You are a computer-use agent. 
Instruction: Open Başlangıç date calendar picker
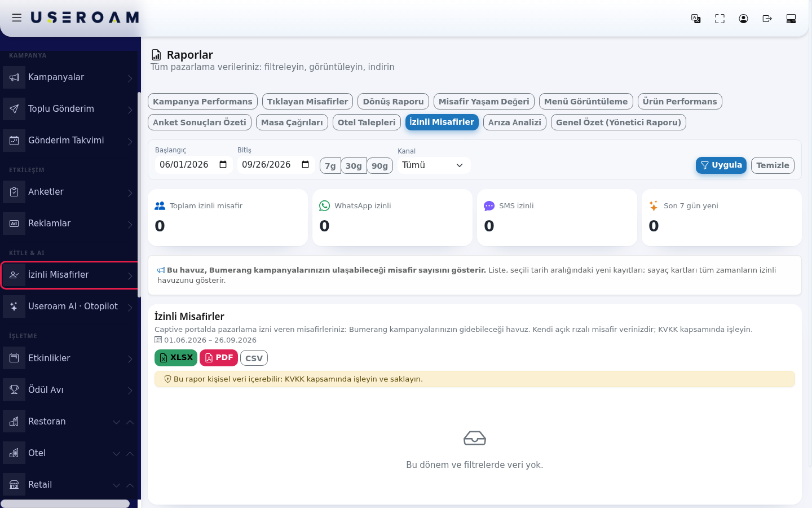click(x=223, y=165)
